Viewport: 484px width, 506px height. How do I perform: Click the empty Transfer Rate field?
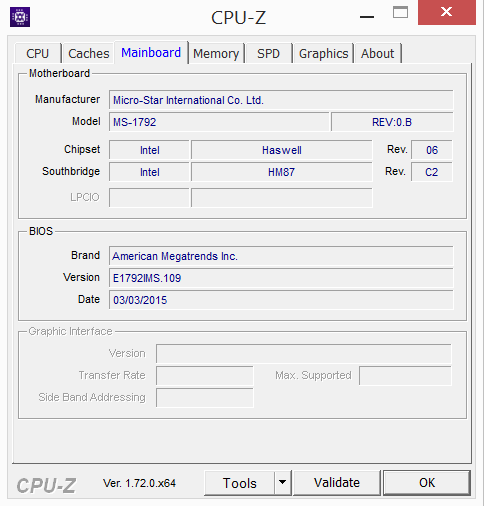coord(205,376)
